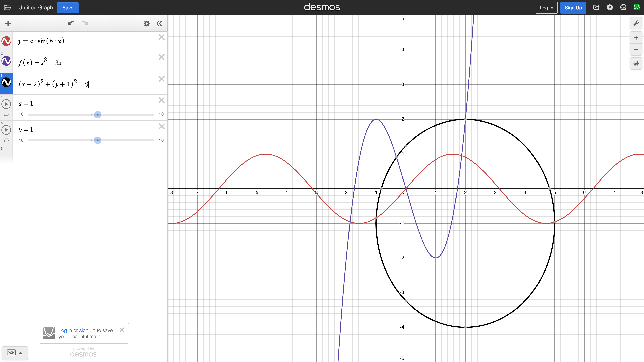
Task: Toggle visibility of the black circle equation
Action: [6, 82]
